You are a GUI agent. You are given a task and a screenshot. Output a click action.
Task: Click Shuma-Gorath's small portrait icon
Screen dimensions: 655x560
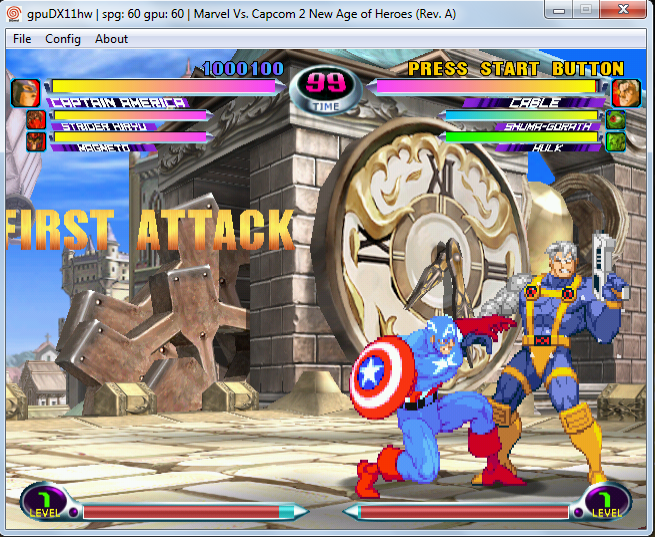pyautogui.click(x=616, y=120)
